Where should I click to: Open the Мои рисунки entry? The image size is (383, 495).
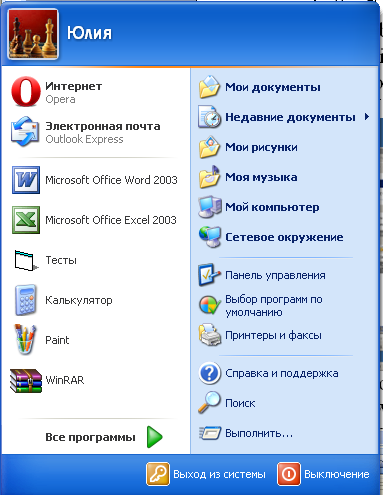(261, 147)
